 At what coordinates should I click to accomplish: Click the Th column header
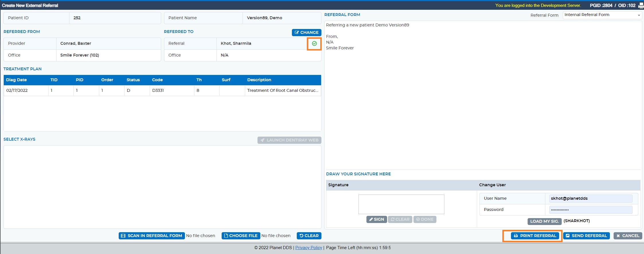199,80
